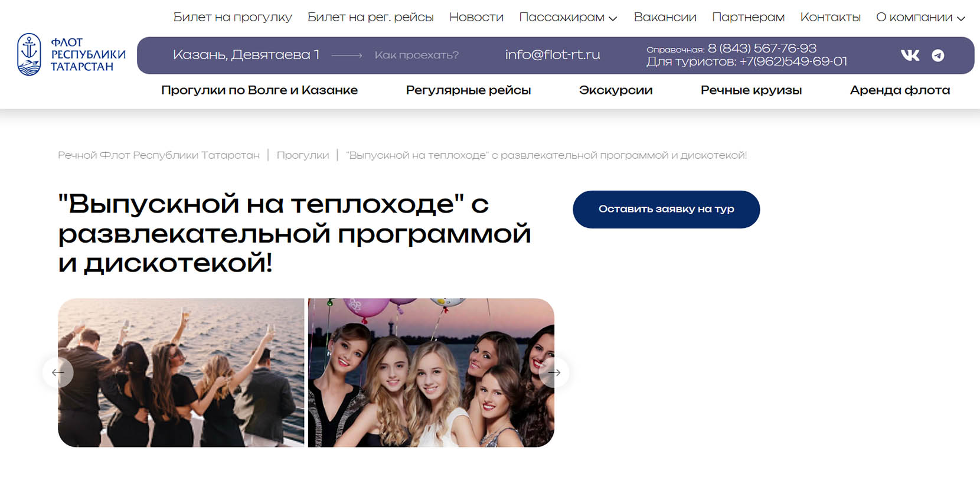Click the info@flot-rt.ru email address
The width and height of the screenshot is (980, 490).
click(x=552, y=55)
